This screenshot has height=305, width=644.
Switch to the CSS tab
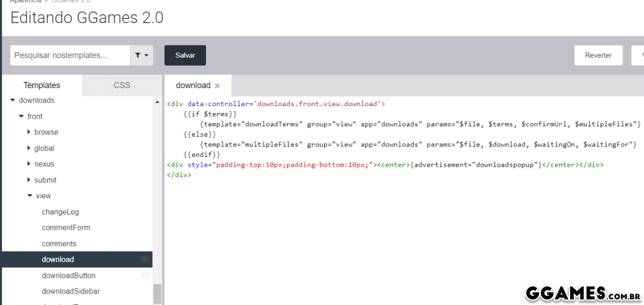point(122,85)
